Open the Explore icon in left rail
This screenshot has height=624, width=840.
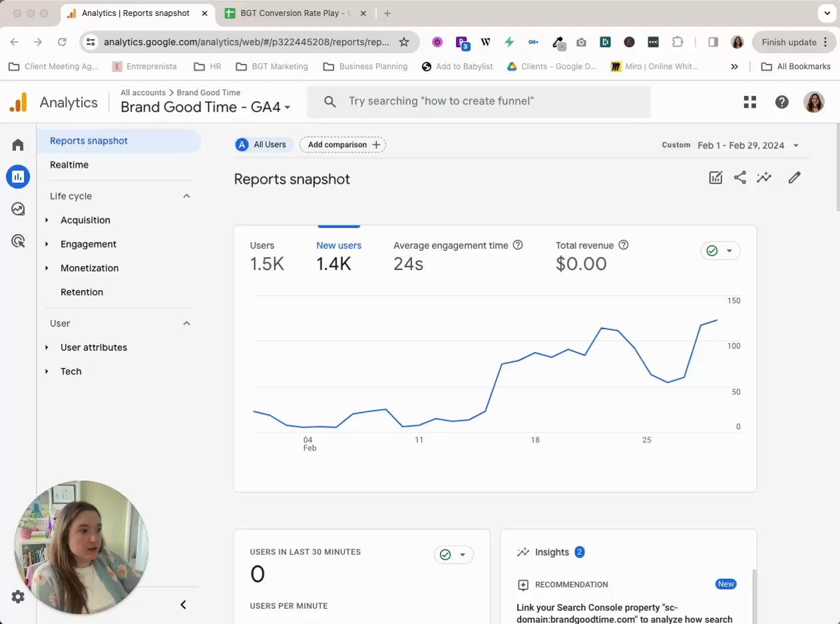coord(18,209)
